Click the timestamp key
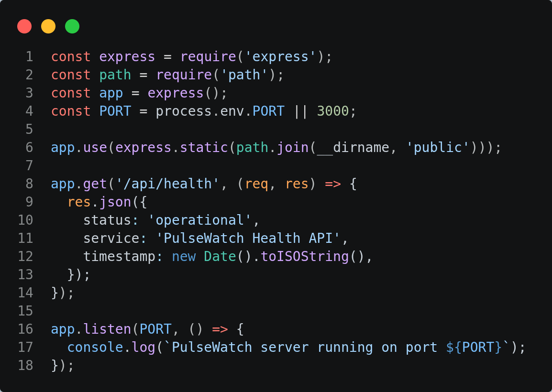The image size is (552, 392). click(119, 257)
